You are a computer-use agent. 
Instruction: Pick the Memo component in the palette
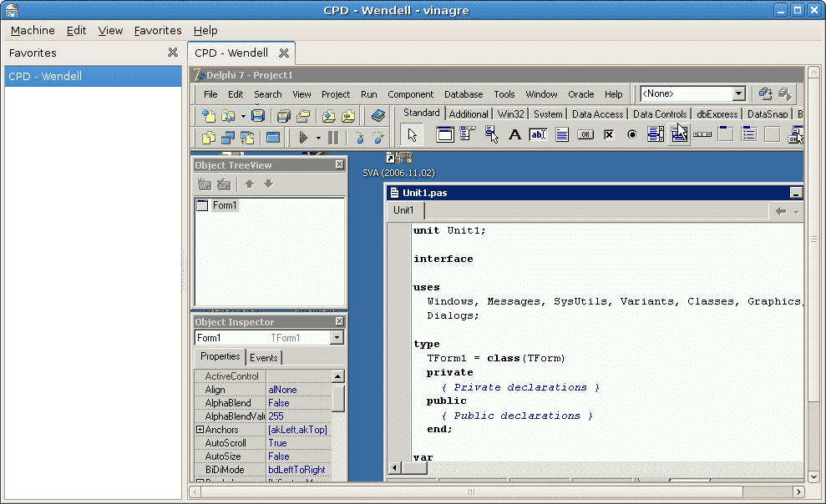point(562,134)
